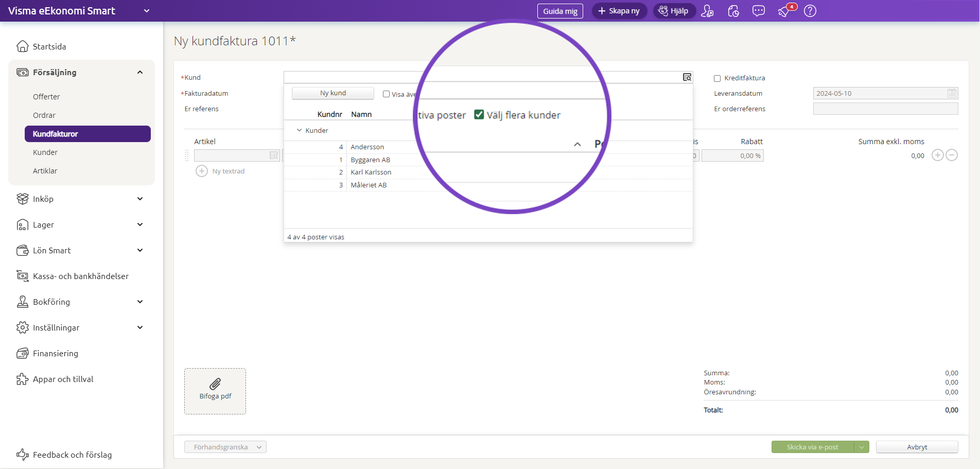Open Feedback och förslag link
The image size is (980, 469).
(72, 455)
